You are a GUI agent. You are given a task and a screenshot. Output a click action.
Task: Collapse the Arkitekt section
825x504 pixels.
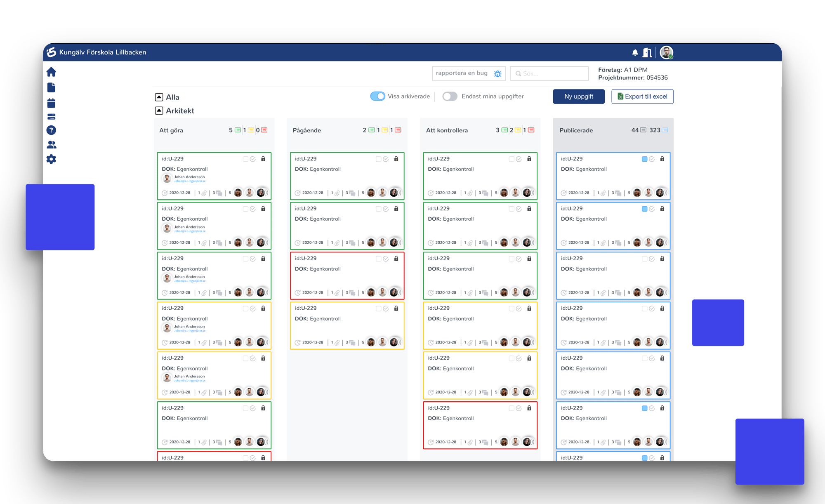pyautogui.click(x=159, y=111)
